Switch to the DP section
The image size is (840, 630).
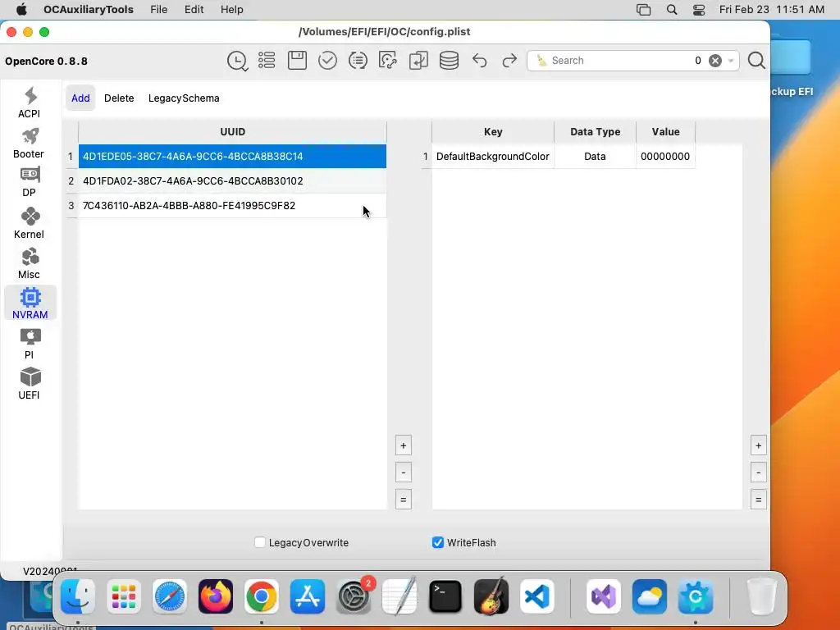click(x=30, y=182)
